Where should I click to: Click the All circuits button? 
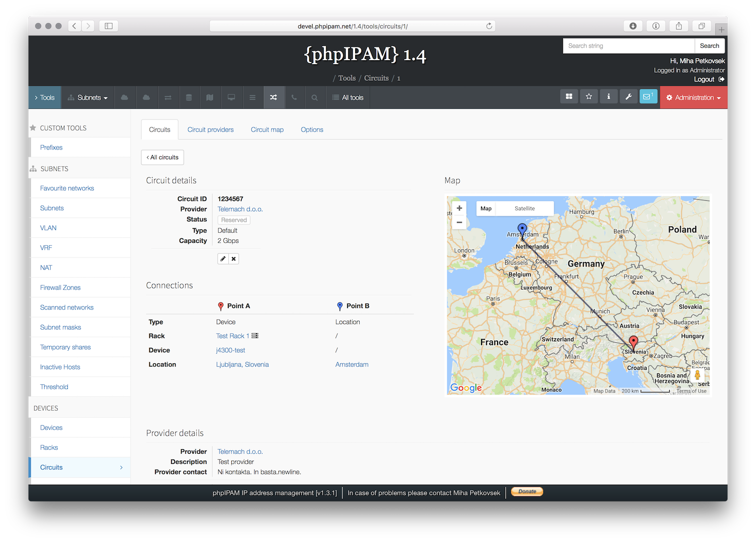coord(162,157)
